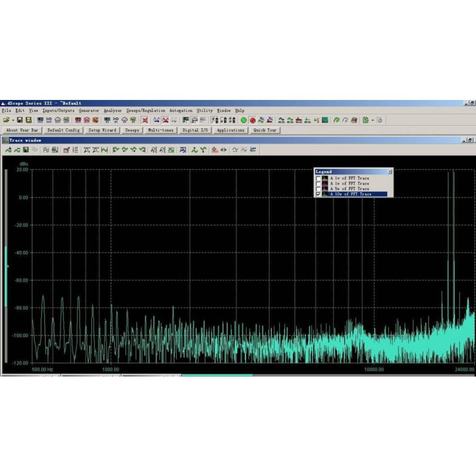Click the first floppy disk save icon
The image size is (476, 476).
pyautogui.click(x=20, y=121)
